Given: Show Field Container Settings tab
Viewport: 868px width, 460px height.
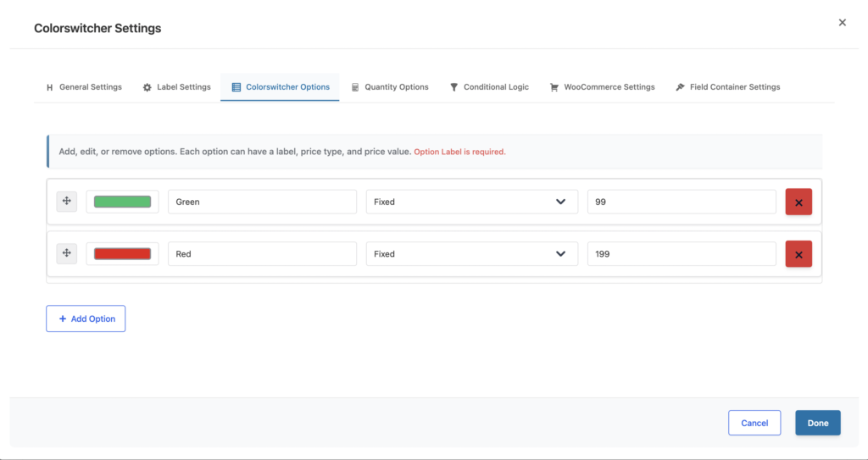Looking at the screenshot, I should click(x=728, y=87).
